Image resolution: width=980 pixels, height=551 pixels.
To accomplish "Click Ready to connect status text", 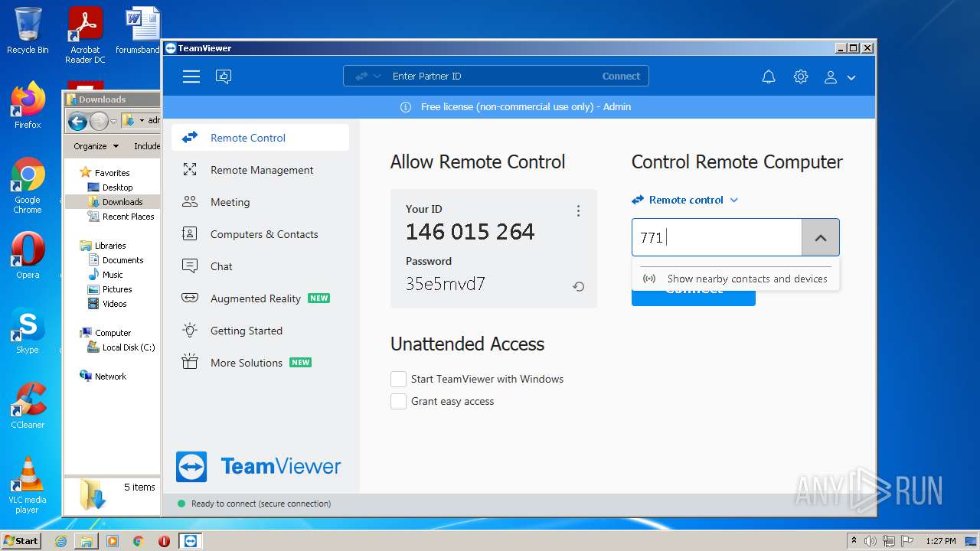I will [x=261, y=504].
